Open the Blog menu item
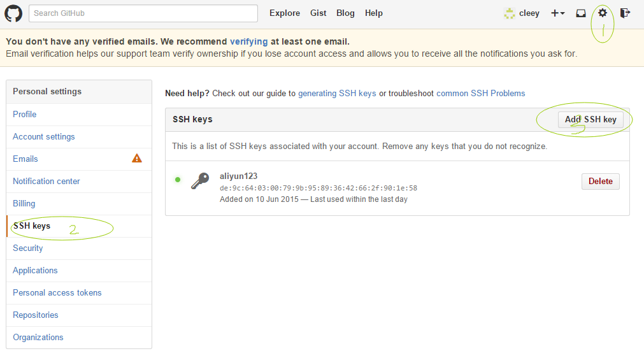Viewport: 644px width, 358px height. coord(345,13)
